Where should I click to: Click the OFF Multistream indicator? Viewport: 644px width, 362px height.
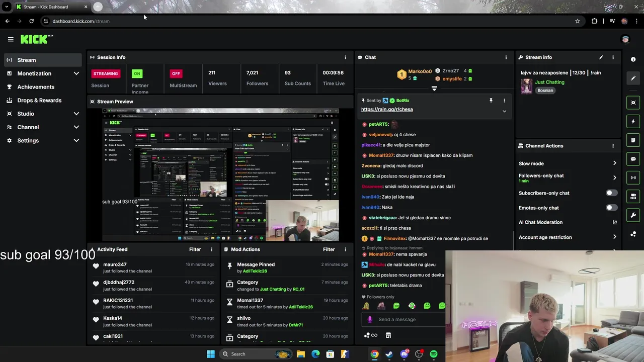pos(176,73)
